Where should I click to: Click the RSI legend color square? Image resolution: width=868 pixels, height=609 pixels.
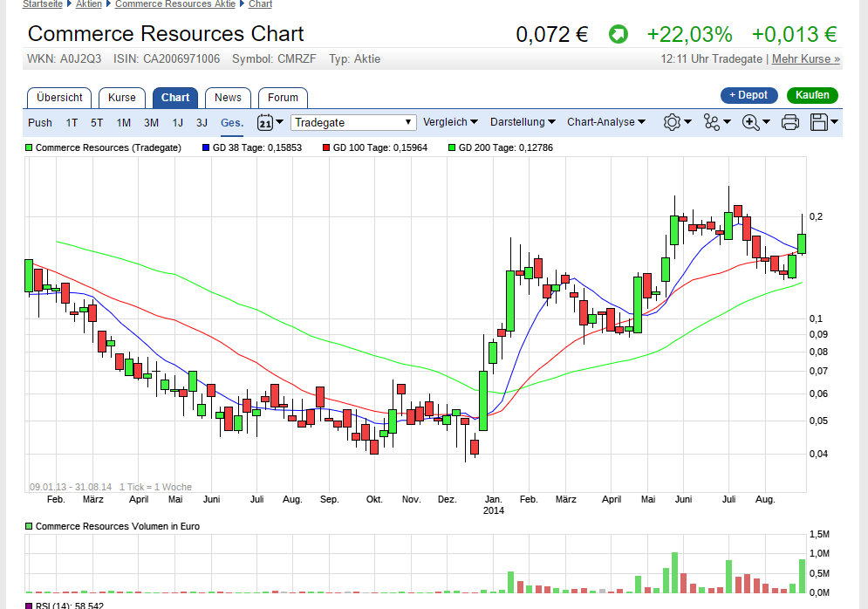pyautogui.click(x=30, y=605)
